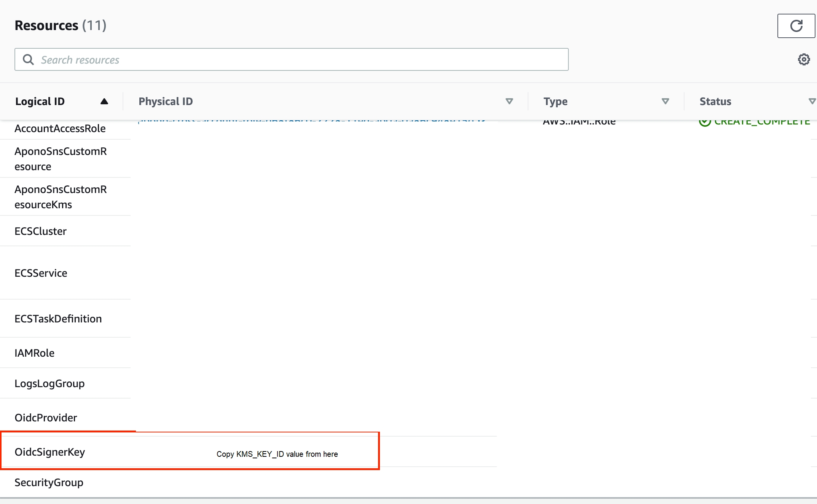Select the AponoSnsCustomResourceKms row
Viewport: 817px width, 504px height.
(61, 197)
